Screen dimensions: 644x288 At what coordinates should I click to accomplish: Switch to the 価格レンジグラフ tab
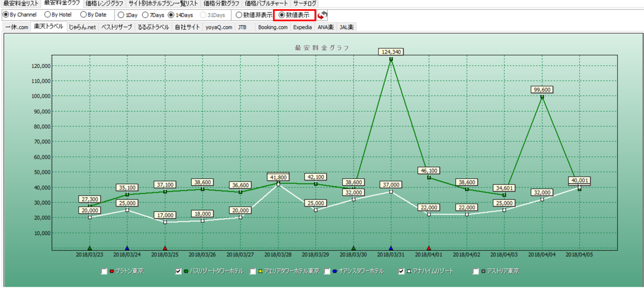coord(104,3)
